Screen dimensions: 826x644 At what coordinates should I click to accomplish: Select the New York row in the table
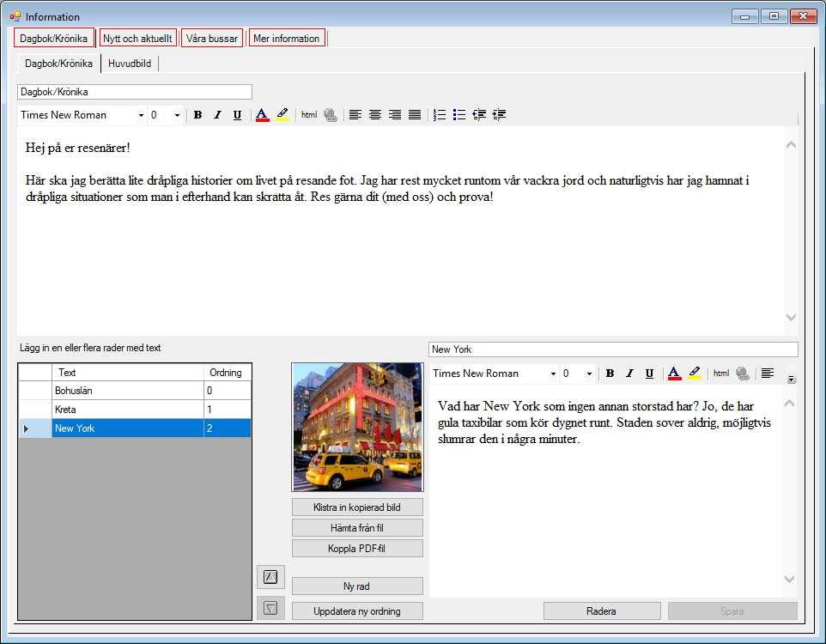[x=135, y=428]
